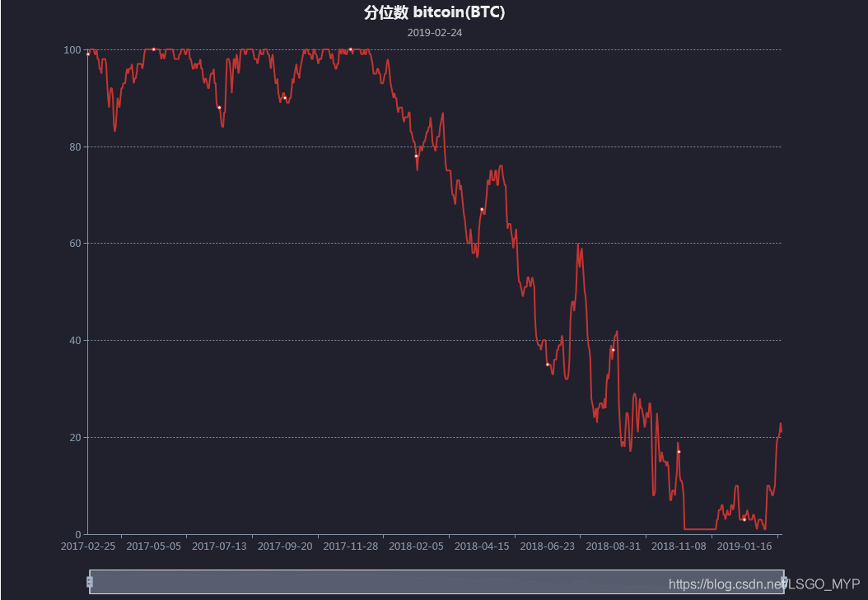Click the white data point above 2018-06-23

click(x=548, y=365)
